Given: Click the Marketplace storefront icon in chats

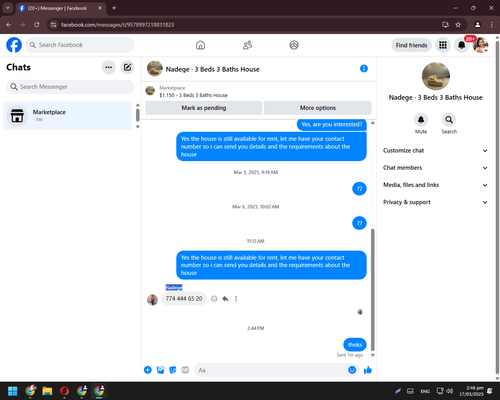Looking at the screenshot, I should point(17,116).
